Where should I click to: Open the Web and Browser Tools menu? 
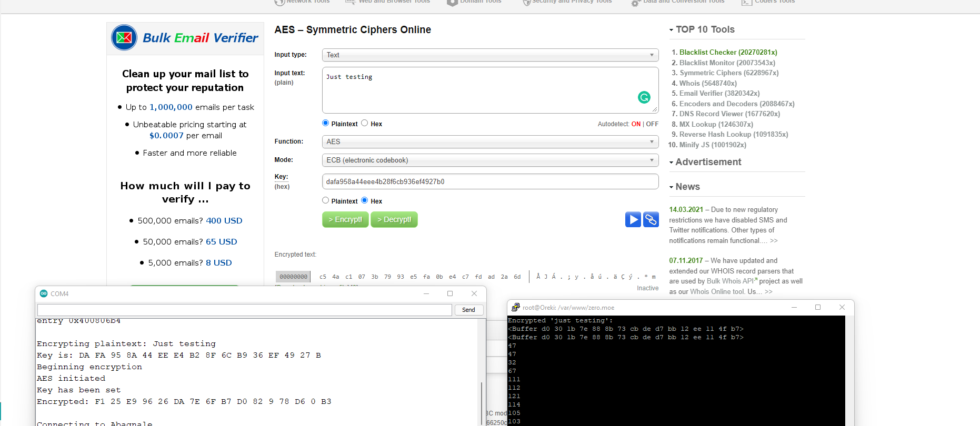coord(394,2)
